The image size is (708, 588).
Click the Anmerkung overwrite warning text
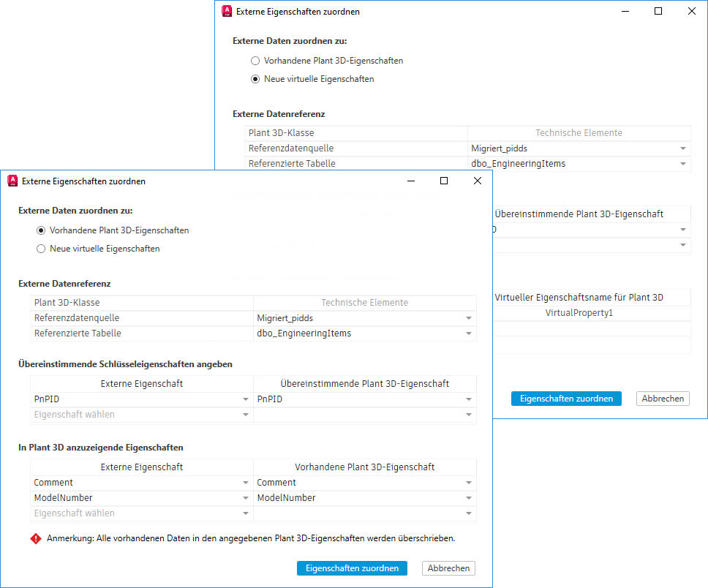[251, 539]
